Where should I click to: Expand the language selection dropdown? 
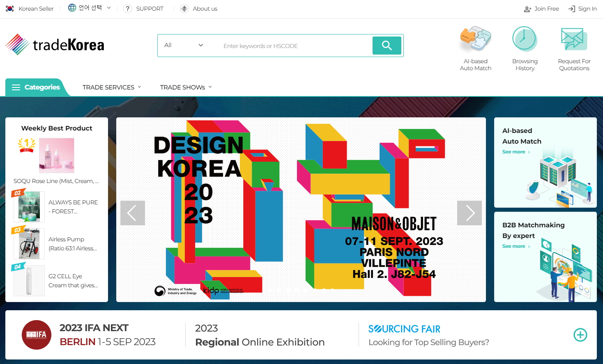pos(109,8)
